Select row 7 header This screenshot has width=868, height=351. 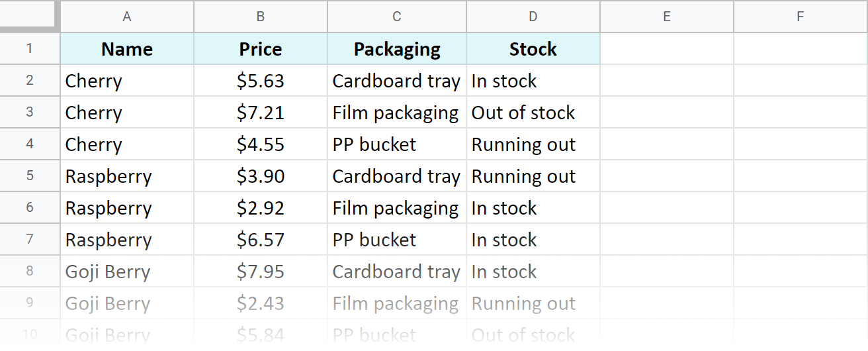(30, 240)
